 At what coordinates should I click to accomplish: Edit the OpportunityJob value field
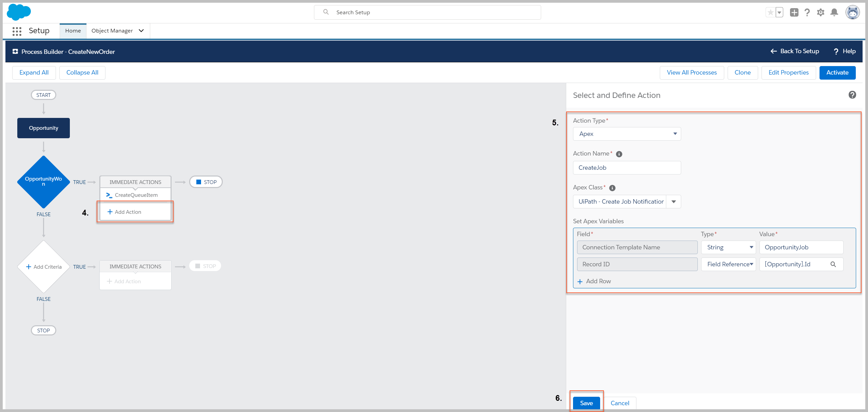coord(801,247)
